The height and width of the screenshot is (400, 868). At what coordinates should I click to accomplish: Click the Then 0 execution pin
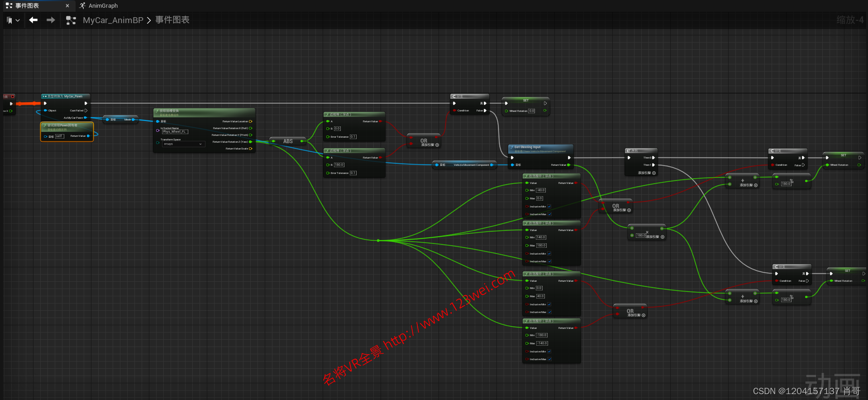point(653,158)
